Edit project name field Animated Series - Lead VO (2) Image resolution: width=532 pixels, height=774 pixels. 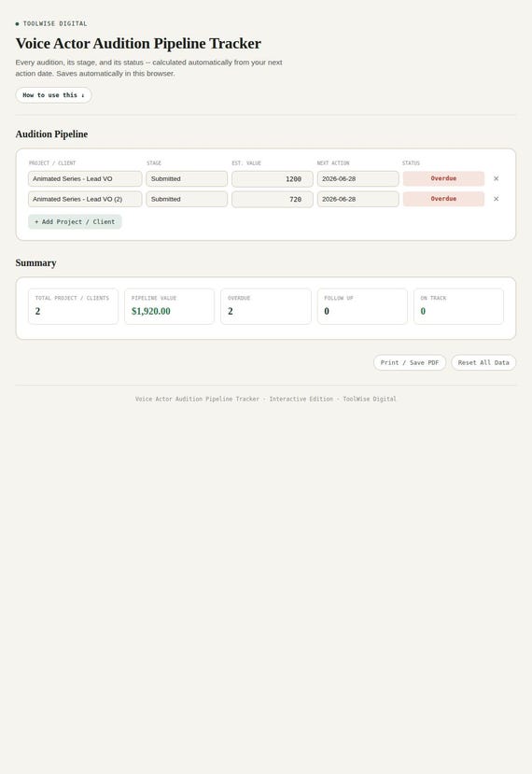click(85, 199)
